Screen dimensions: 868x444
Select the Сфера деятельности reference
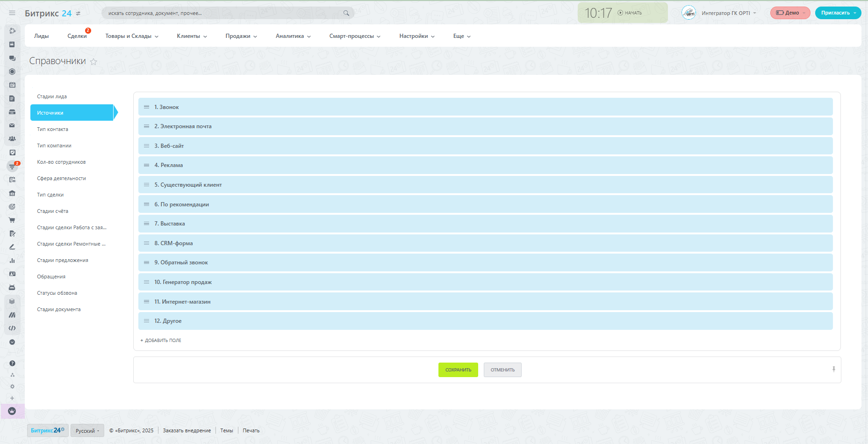61,178
